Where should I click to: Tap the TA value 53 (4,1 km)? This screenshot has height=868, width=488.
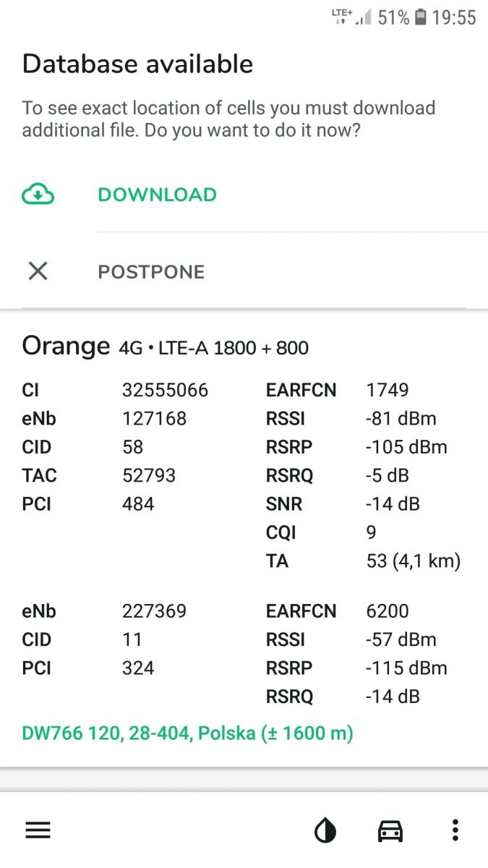coord(414,561)
